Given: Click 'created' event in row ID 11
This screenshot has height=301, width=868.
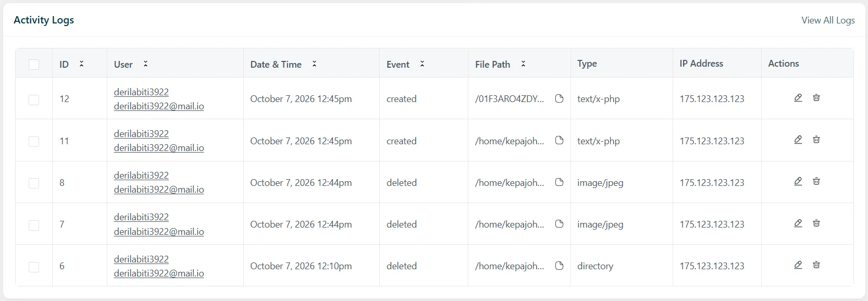Looking at the screenshot, I should (401, 141).
